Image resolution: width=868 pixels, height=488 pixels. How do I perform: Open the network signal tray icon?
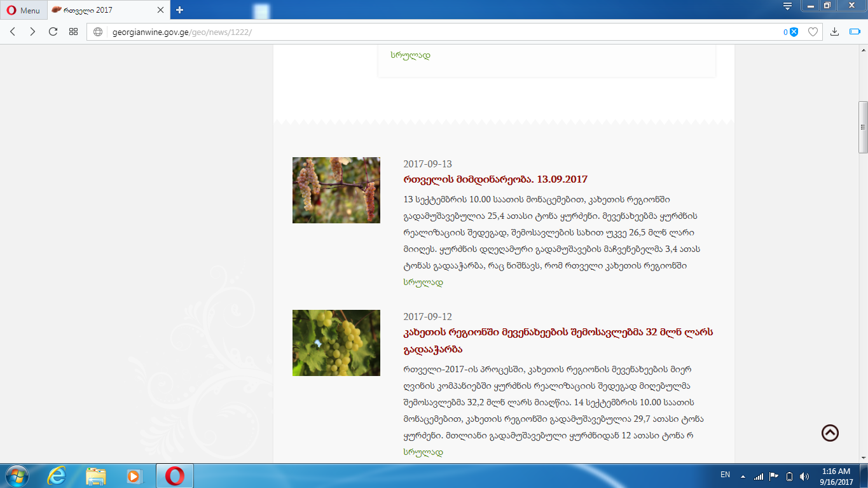click(x=758, y=476)
